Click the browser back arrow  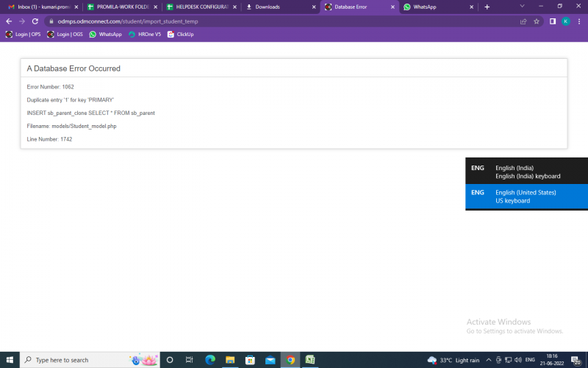pos(9,21)
